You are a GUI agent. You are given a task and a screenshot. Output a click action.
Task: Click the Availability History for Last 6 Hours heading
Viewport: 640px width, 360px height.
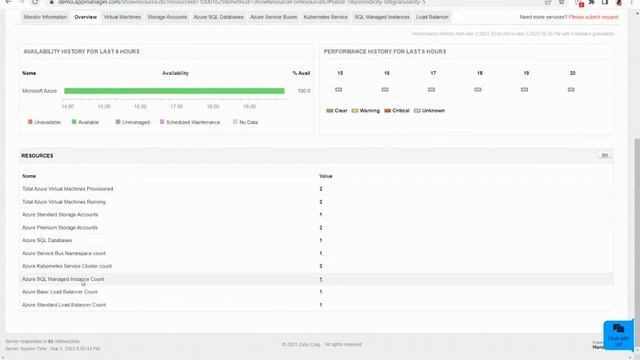pos(82,51)
